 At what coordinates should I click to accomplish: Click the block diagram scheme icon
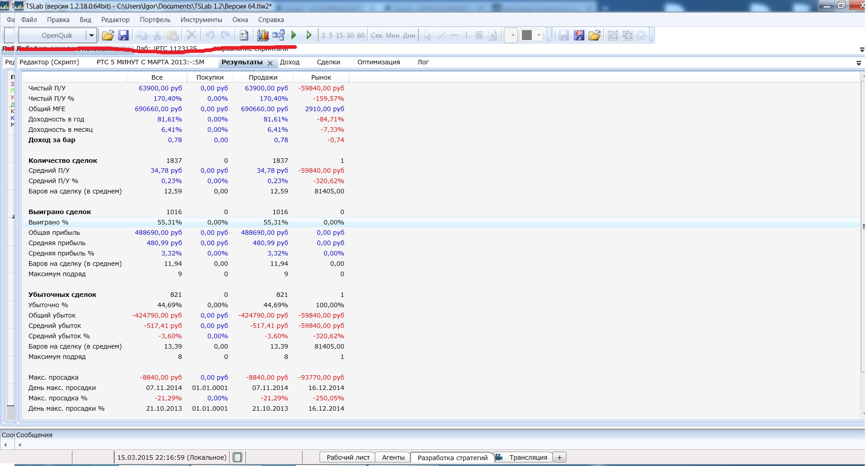[x=278, y=35]
